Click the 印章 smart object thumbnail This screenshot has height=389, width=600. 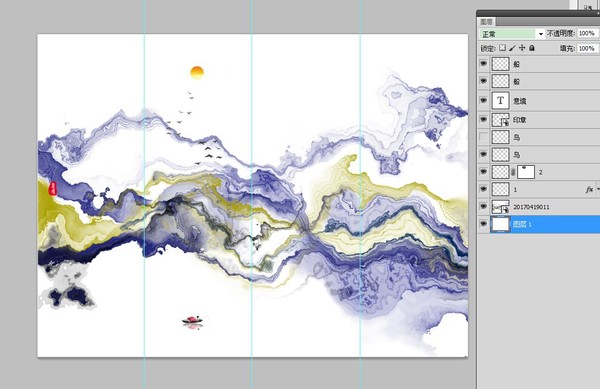coord(501,120)
